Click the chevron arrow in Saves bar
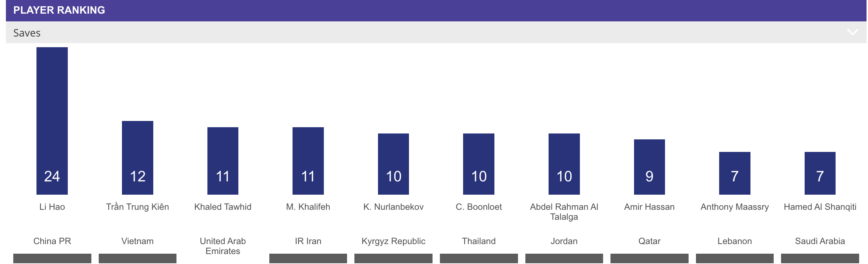This screenshot has height=264, width=868. [x=852, y=32]
